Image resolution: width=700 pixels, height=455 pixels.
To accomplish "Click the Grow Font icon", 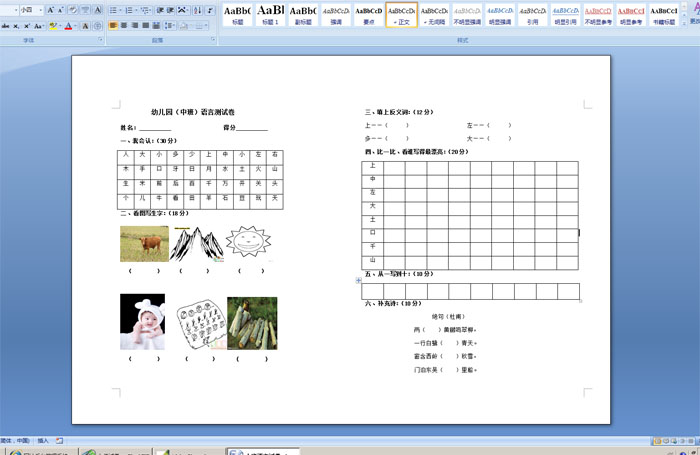I will (50, 10).
